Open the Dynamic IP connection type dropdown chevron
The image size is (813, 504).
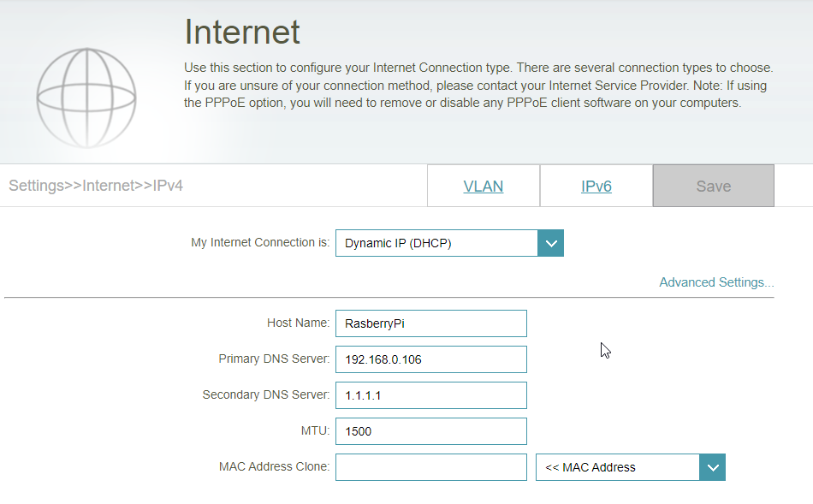coord(551,243)
